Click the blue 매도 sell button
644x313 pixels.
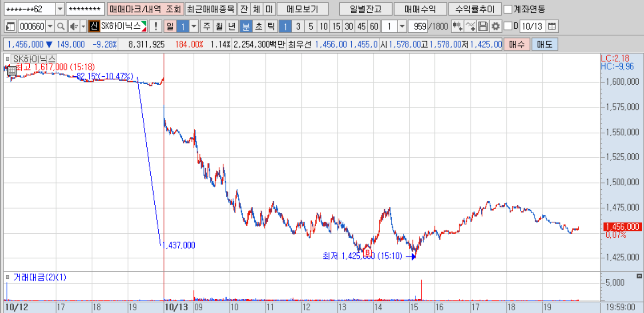point(545,44)
